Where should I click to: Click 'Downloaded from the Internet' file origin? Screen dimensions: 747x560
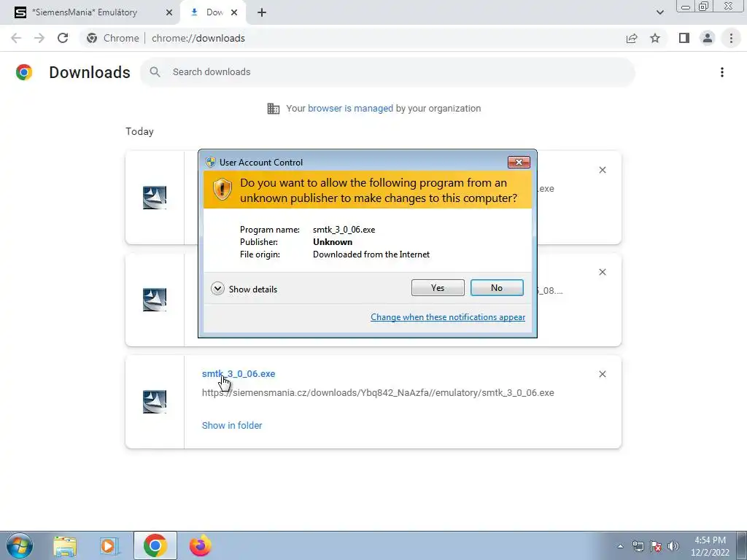click(x=371, y=254)
